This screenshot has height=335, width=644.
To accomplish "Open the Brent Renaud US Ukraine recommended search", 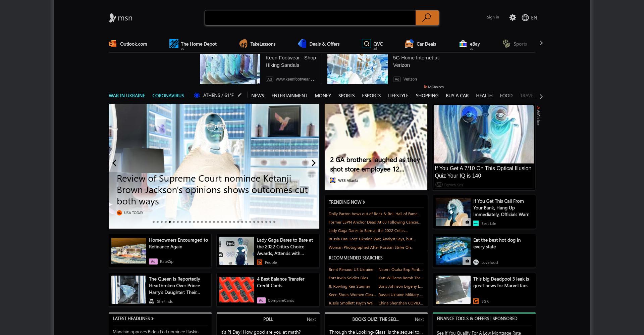I will 351,270.
